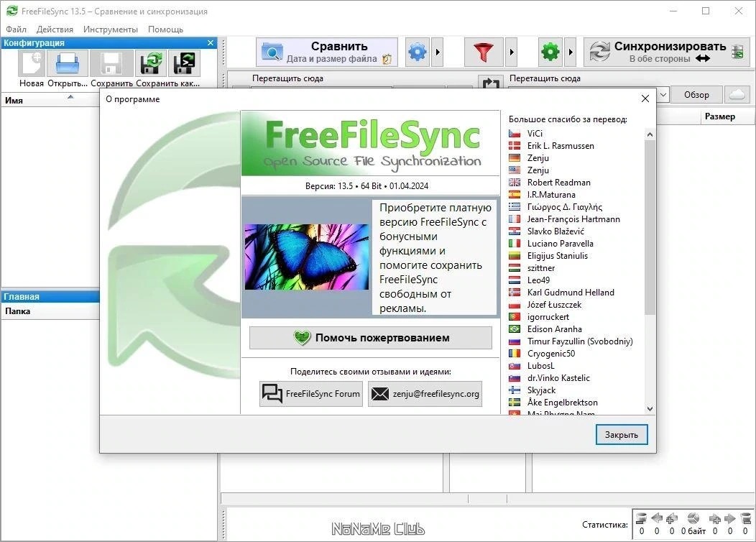Select igorruckert translator entry
This screenshot has width=756, height=542.
pyautogui.click(x=548, y=317)
